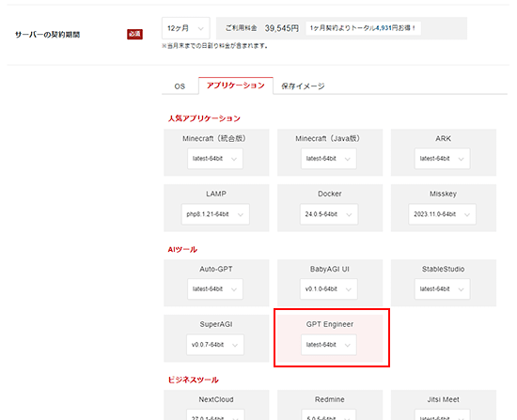
Task: Click the 当月末までの日割り料金 note
Action: click(214, 46)
